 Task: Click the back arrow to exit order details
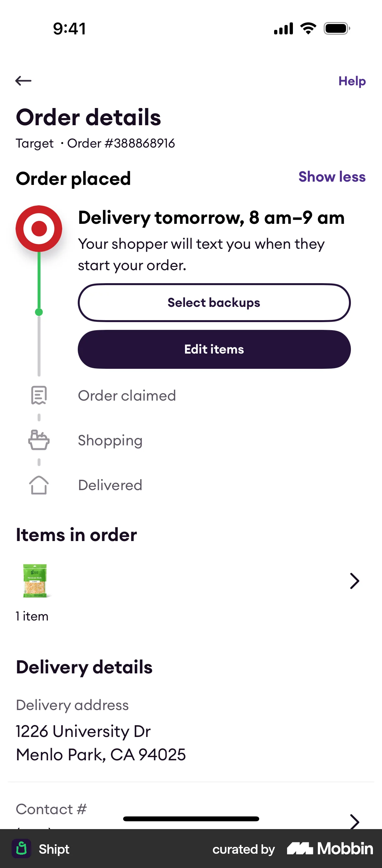click(x=24, y=80)
